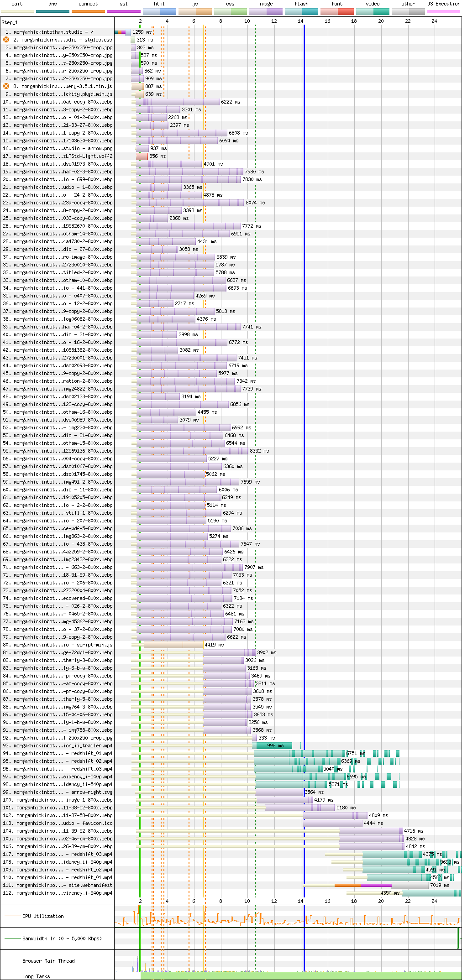Select the 17103630-800x.webp request label
The height and width of the screenshot is (980, 462).
pos(58,141)
